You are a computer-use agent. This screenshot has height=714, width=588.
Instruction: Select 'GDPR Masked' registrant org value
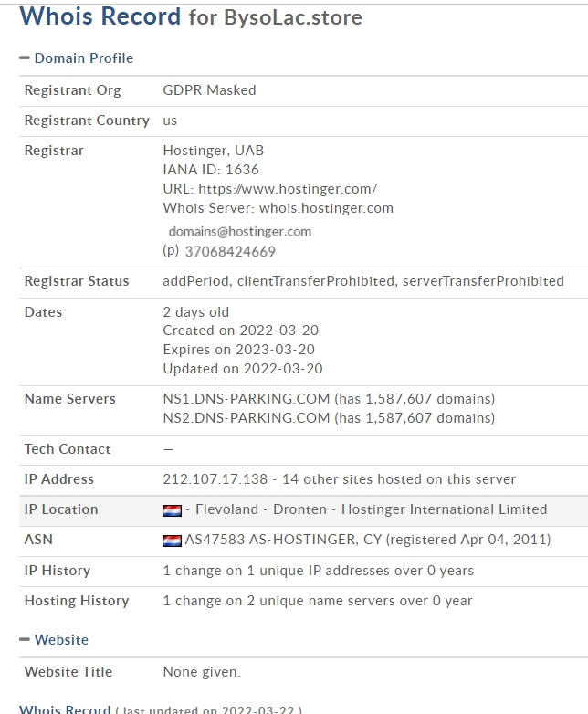pyautogui.click(x=209, y=90)
